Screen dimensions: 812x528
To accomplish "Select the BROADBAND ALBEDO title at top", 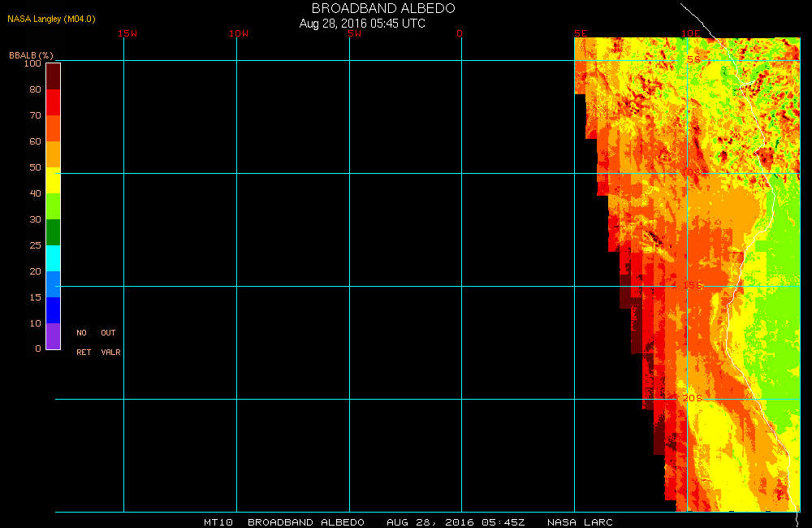I will [383, 8].
